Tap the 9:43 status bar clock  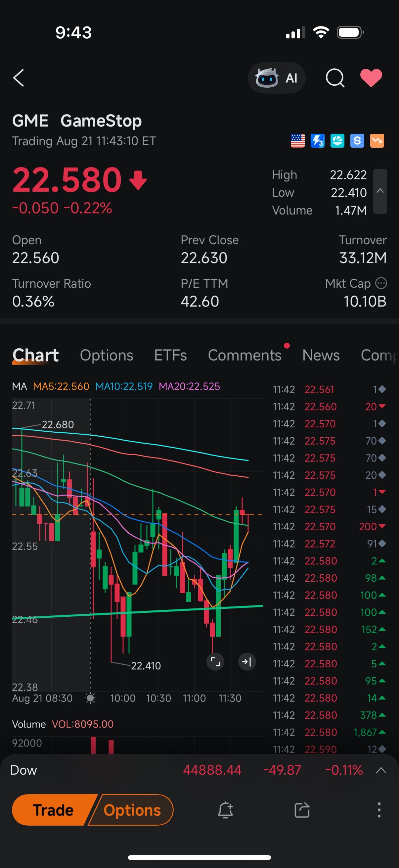coord(73,32)
